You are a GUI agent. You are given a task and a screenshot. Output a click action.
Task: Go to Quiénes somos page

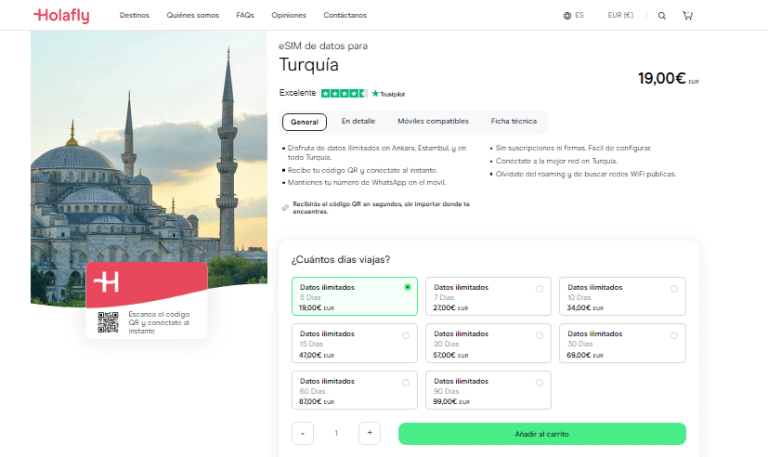click(193, 16)
